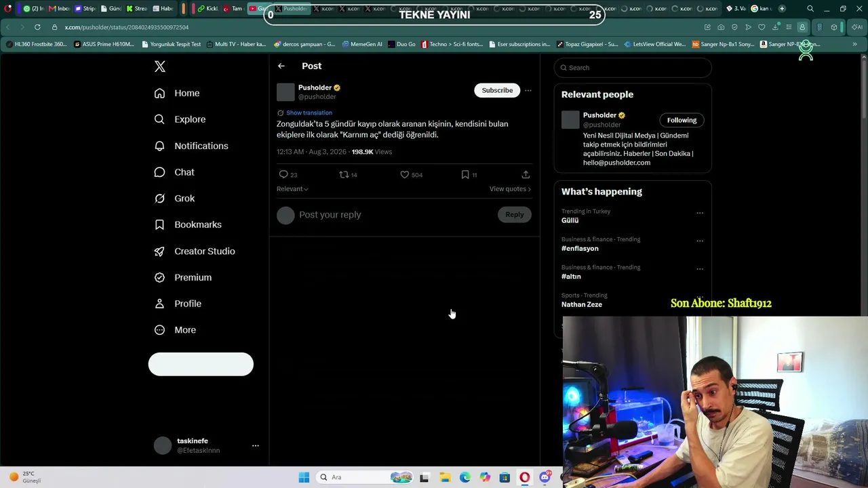This screenshot has height=488, width=868.
Task: Click the Reply button
Action: pyautogui.click(x=515, y=215)
